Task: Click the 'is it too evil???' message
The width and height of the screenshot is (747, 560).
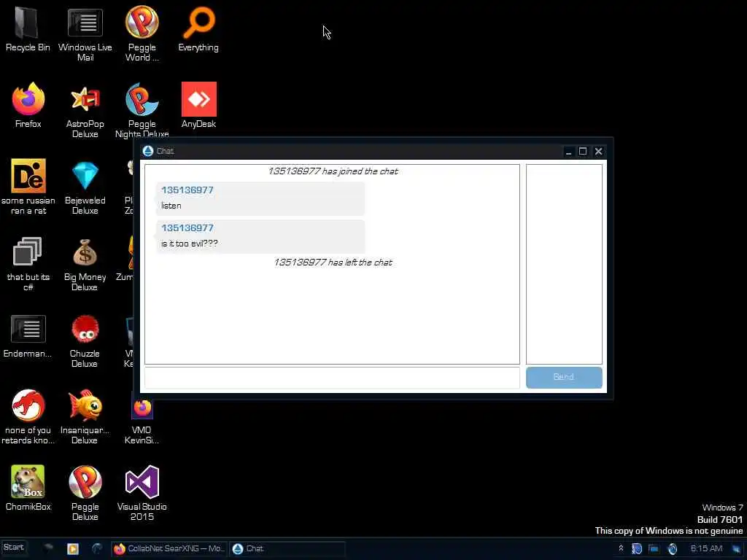Action: (x=189, y=244)
